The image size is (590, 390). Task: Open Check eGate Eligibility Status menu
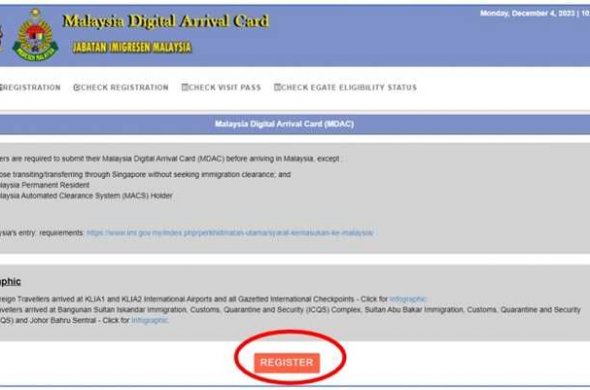pos(345,87)
